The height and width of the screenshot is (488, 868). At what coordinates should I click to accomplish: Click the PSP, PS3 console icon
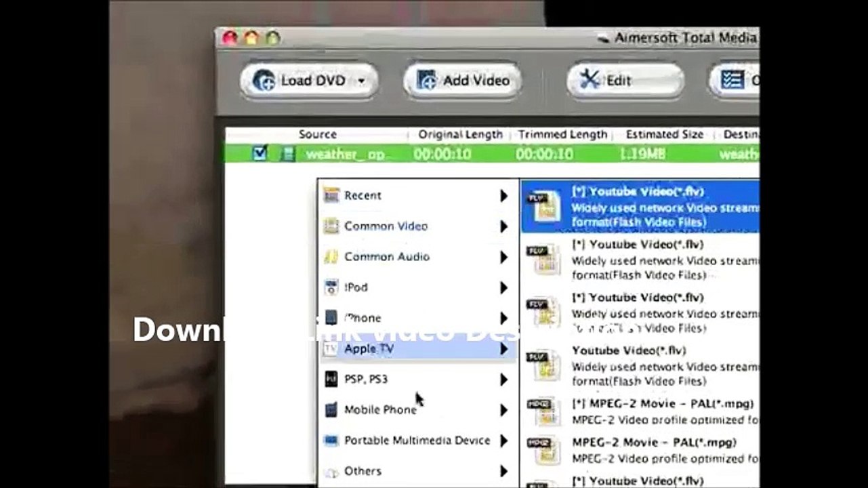[x=331, y=379]
